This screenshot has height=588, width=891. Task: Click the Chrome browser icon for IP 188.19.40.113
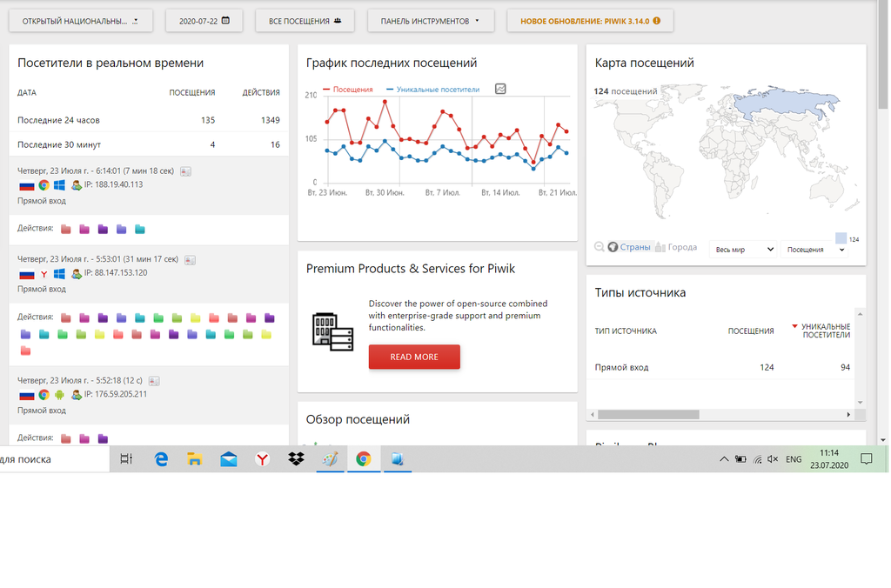(44, 185)
